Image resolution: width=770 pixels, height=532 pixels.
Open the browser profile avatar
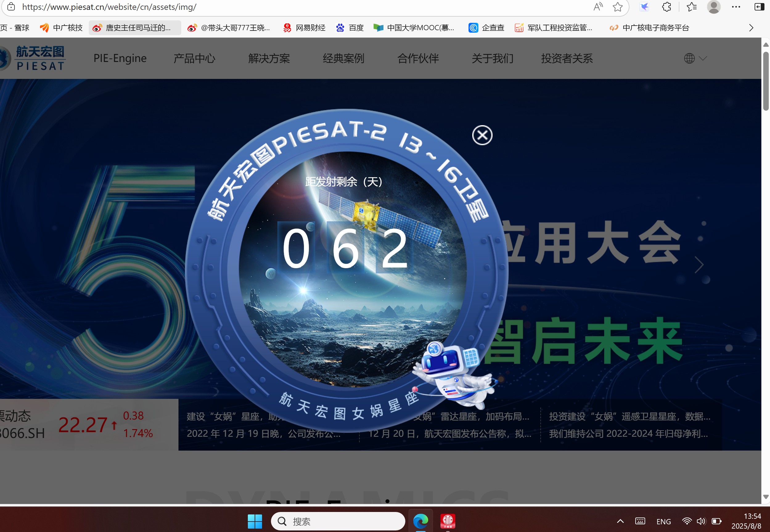(714, 7)
